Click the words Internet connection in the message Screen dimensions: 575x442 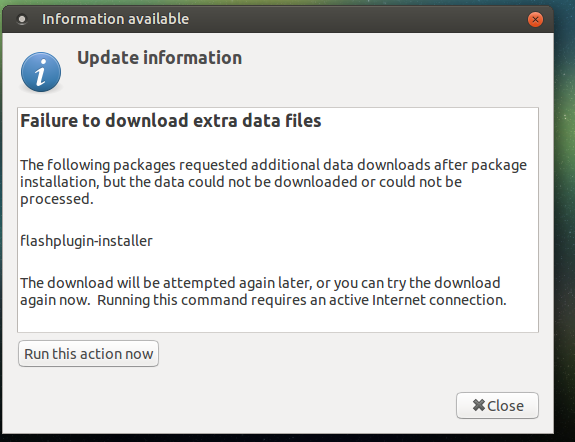439,300
